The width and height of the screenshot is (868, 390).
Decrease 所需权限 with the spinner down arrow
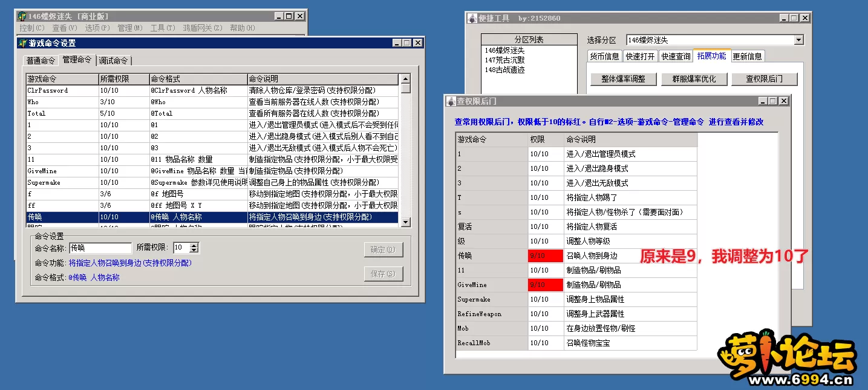[194, 250]
